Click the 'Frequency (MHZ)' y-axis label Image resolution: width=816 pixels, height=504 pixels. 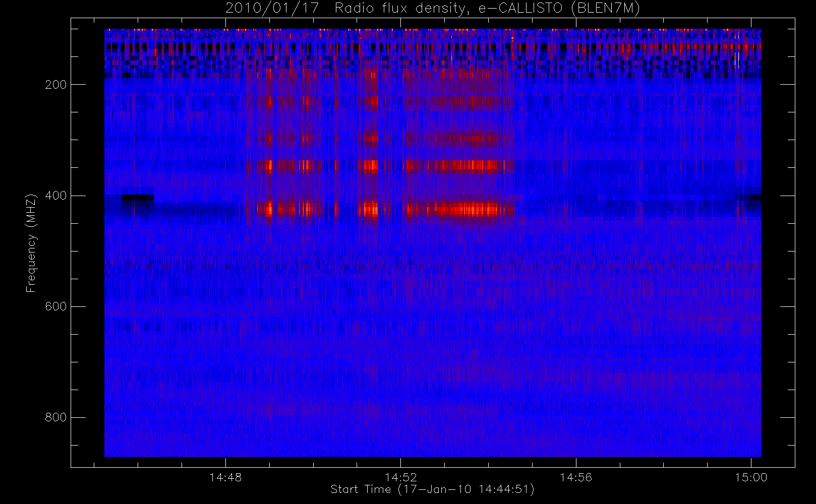[x=31, y=243]
